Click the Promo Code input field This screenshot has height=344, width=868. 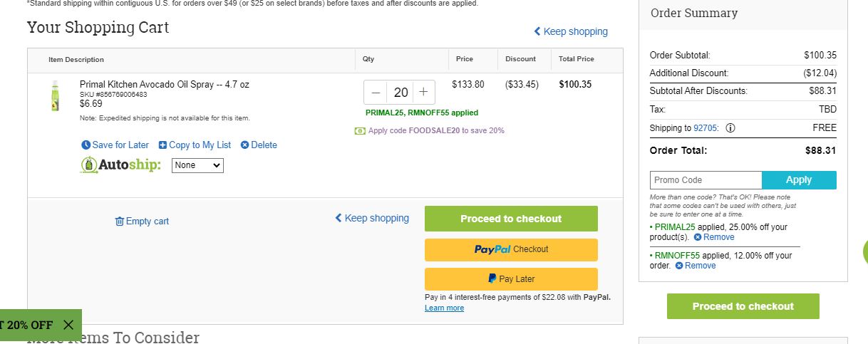pyautogui.click(x=706, y=180)
